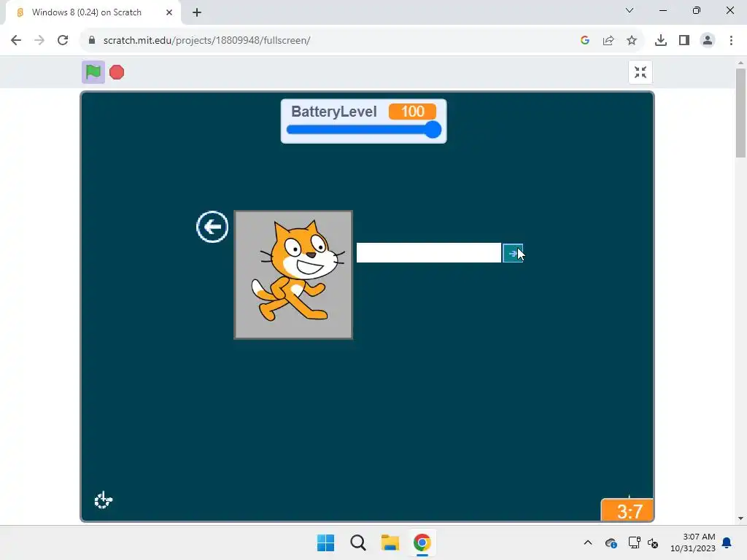The height and width of the screenshot is (560, 747).
Task: Click the muted volume tray icon
Action: [653, 542]
